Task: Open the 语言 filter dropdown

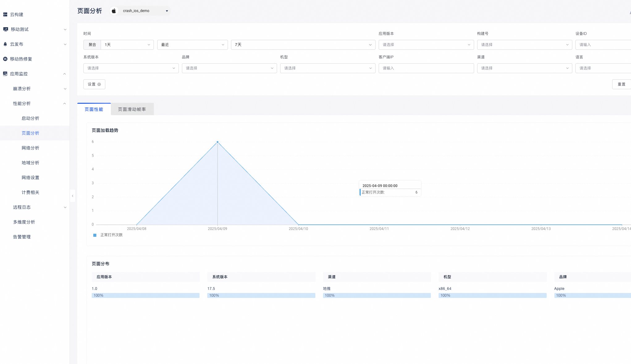Action: (603, 68)
